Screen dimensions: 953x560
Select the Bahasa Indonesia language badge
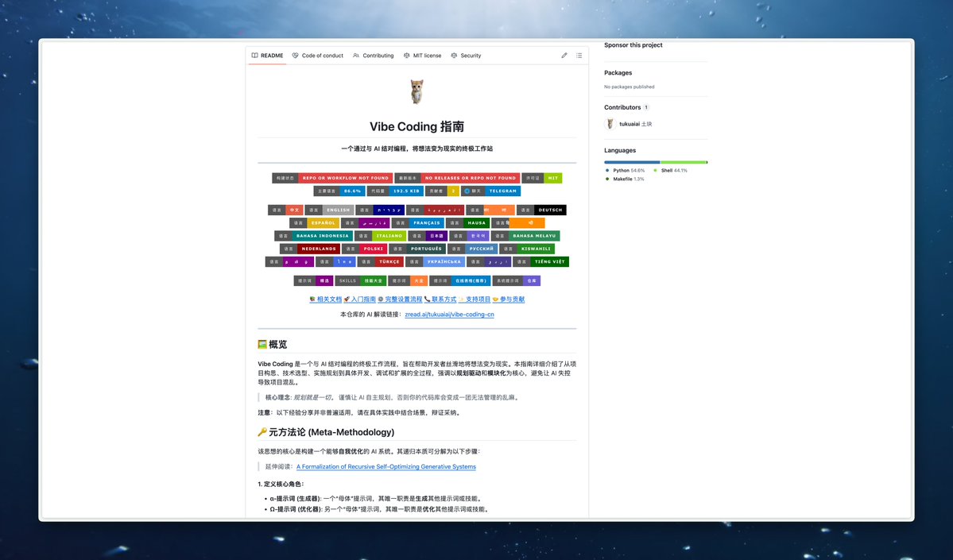tap(313, 236)
